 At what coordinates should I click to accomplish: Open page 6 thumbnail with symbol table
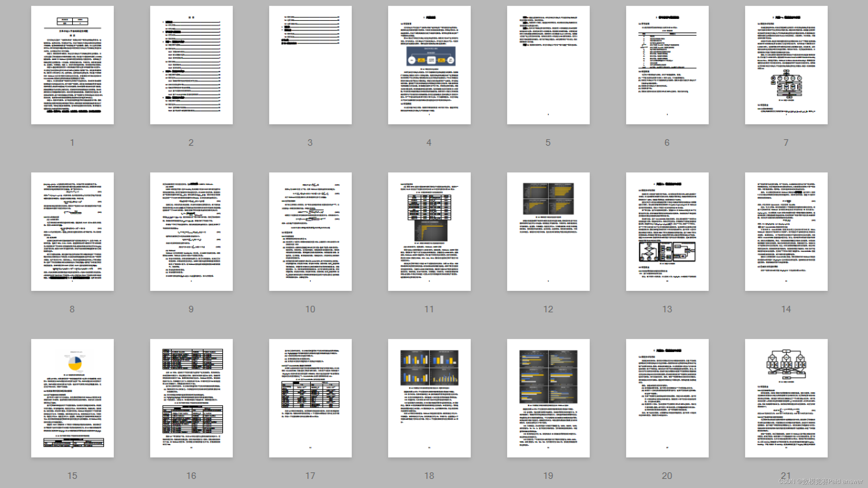[x=667, y=65]
